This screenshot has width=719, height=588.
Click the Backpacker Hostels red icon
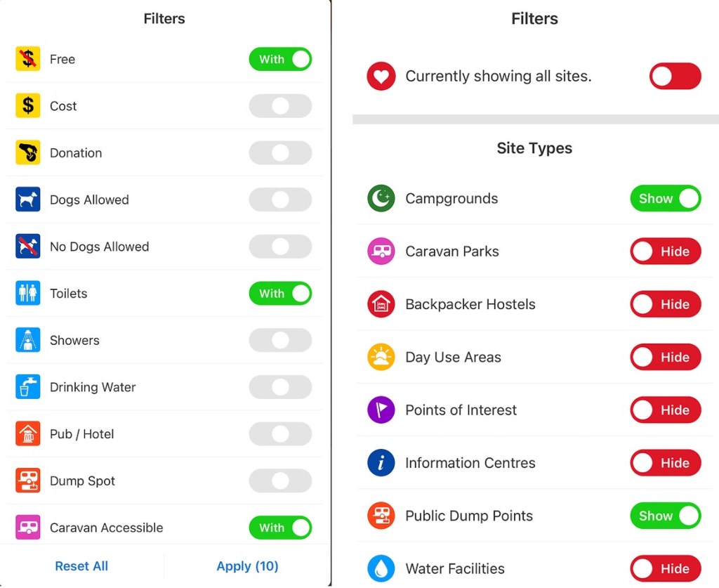[x=381, y=304]
